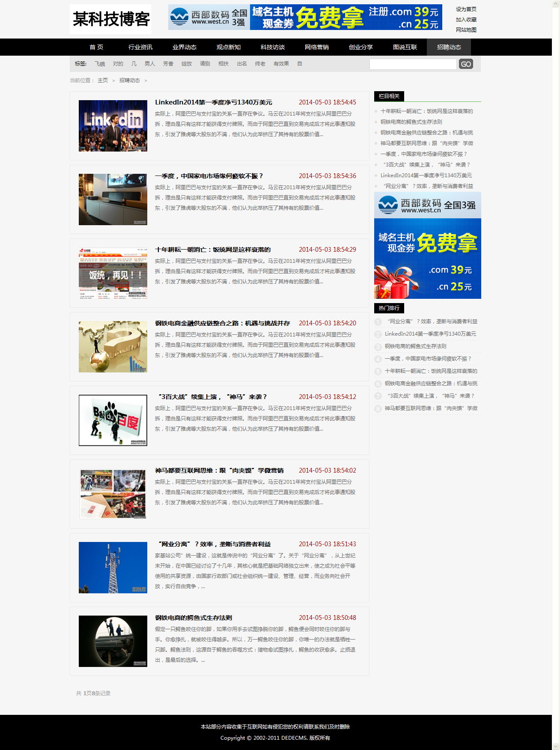
Task: Open the signal tower article thumbnail
Action: [x=113, y=568]
